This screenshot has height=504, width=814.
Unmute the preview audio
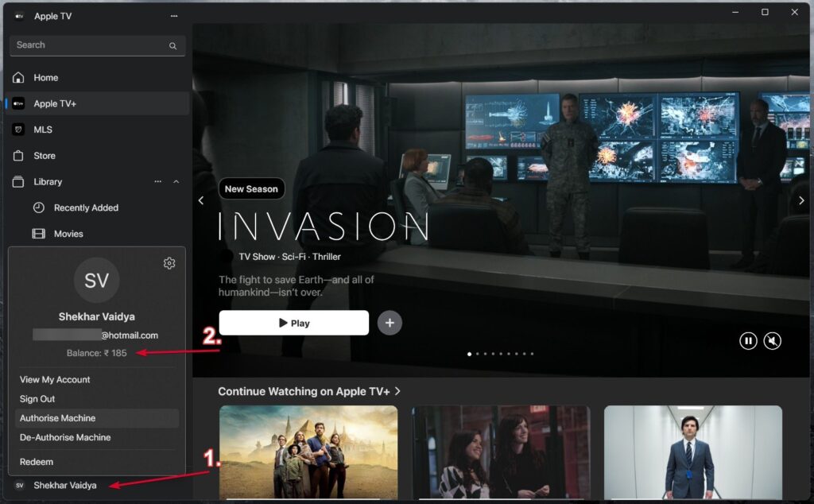coord(772,341)
